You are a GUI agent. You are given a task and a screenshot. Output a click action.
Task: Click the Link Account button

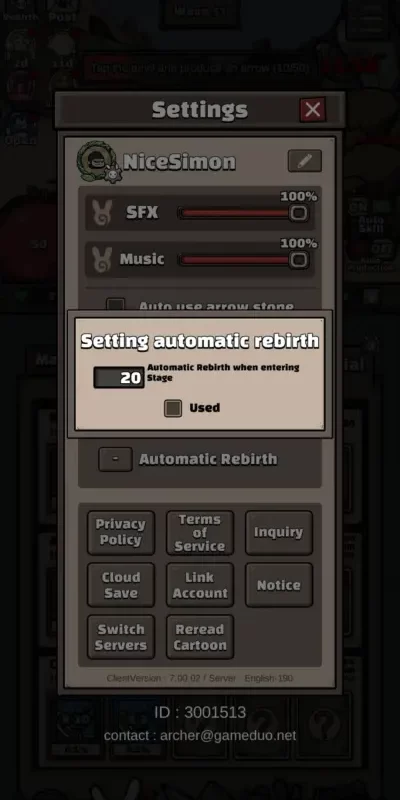(200, 585)
